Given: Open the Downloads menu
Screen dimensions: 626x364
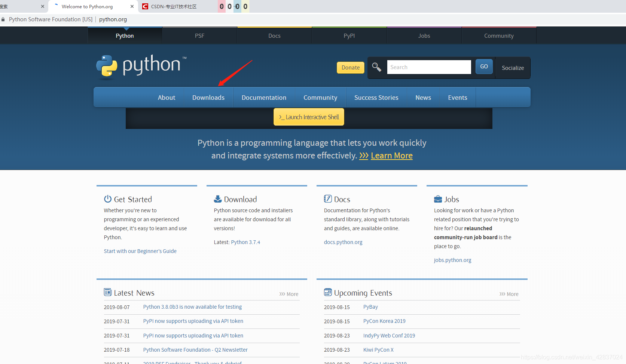Looking at the screenshot, I should [208, 98].
